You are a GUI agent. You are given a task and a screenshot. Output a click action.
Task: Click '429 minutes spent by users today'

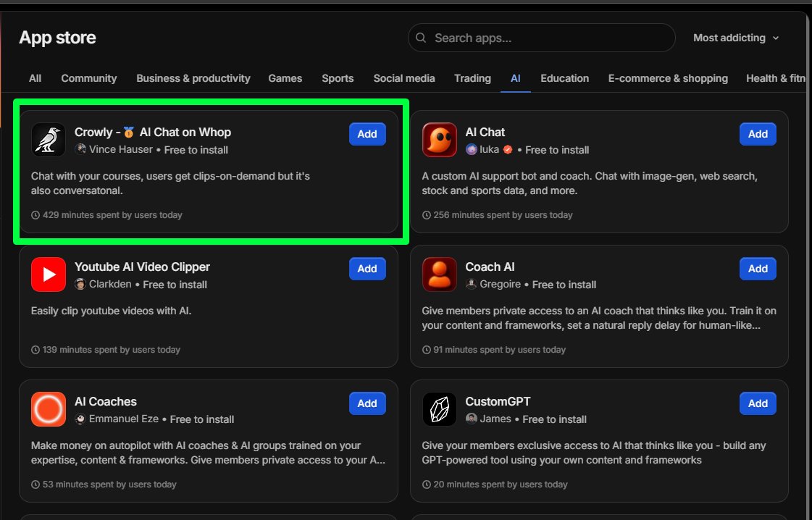[x=112, y=215]
